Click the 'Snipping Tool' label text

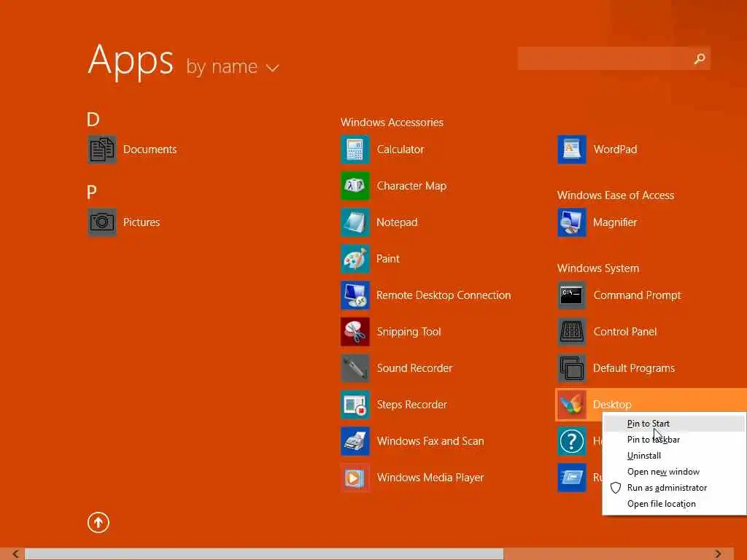coord(409,332)
